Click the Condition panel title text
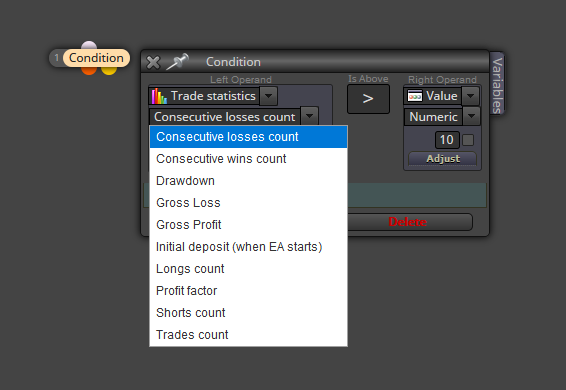The height and width of the screenshot is (390, 566). coord(233,62)
